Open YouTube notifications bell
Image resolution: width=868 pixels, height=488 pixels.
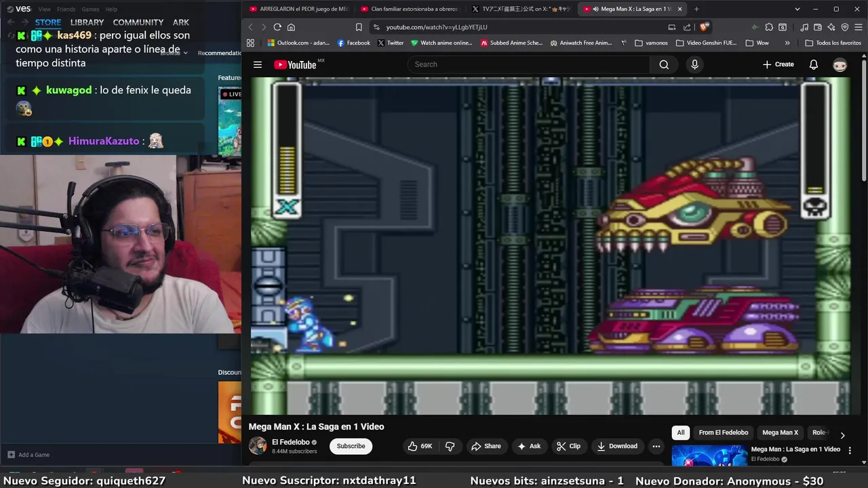814,64
